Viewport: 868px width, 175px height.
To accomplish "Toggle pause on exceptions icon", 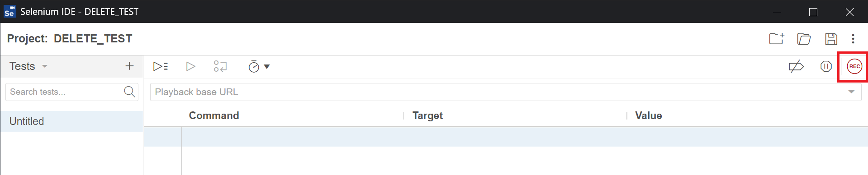I will pos(826,66).
